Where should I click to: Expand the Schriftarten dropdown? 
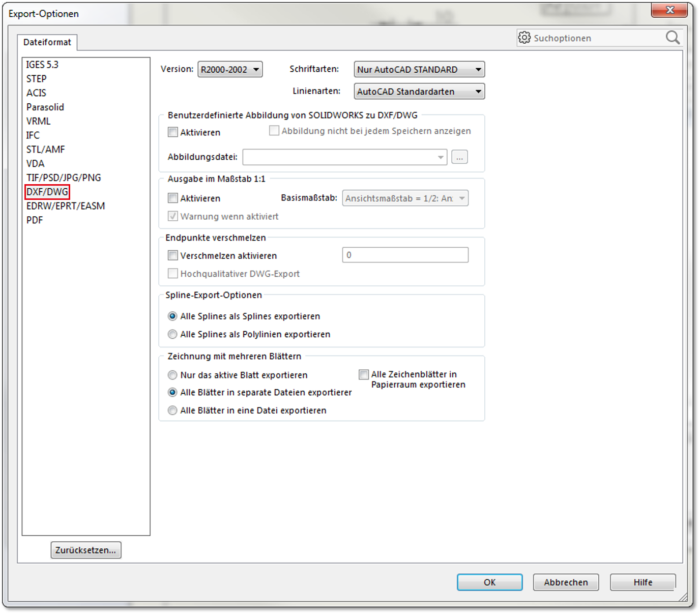click(419, 70)
